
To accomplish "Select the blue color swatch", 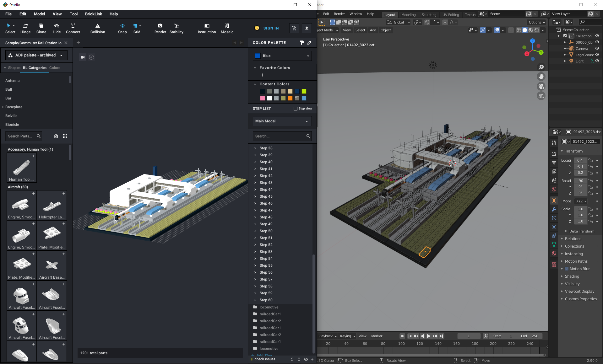I will tap(258, 56).
